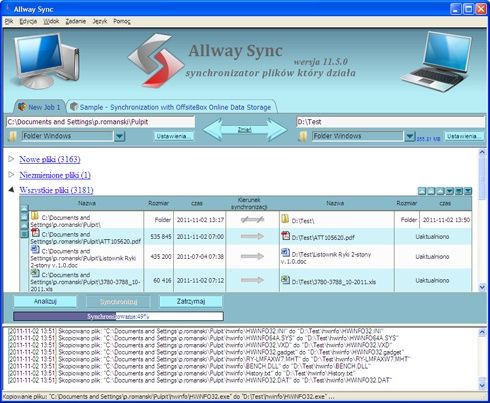
Task: Click the D:\Test\ folder icon in table
Action: 285,219
